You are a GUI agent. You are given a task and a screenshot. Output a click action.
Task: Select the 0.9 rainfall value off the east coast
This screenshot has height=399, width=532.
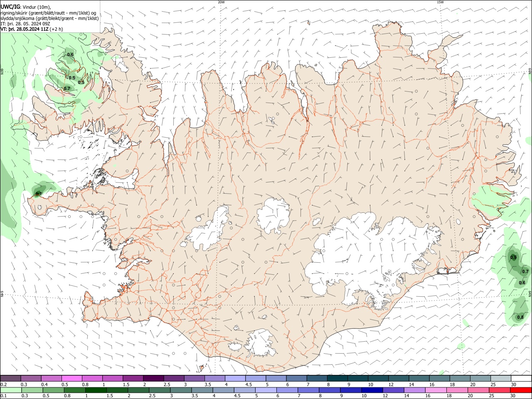[513, 258]
